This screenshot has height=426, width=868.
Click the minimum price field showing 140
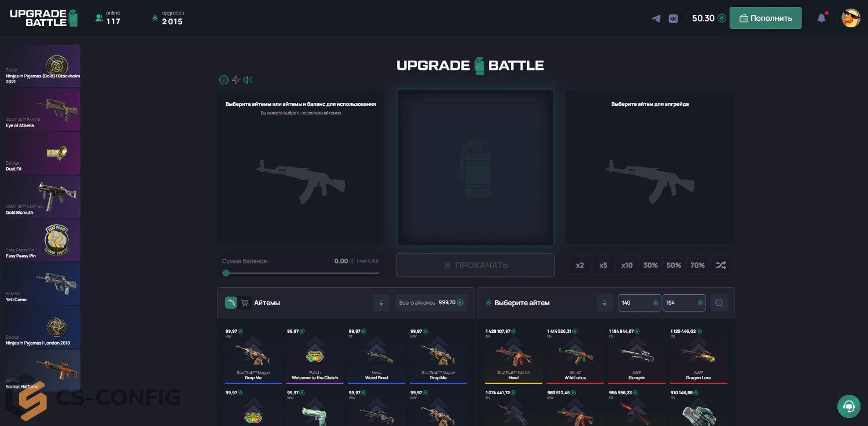639,303
